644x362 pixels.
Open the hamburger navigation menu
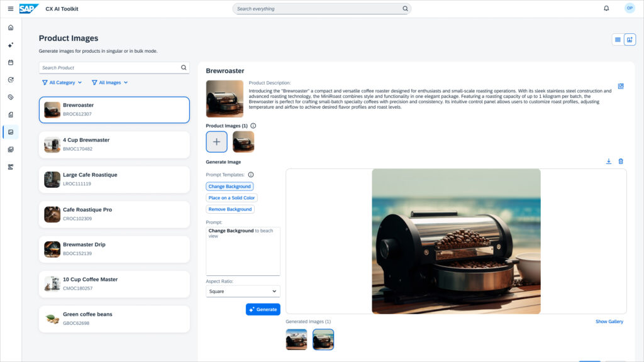[10, 9]
